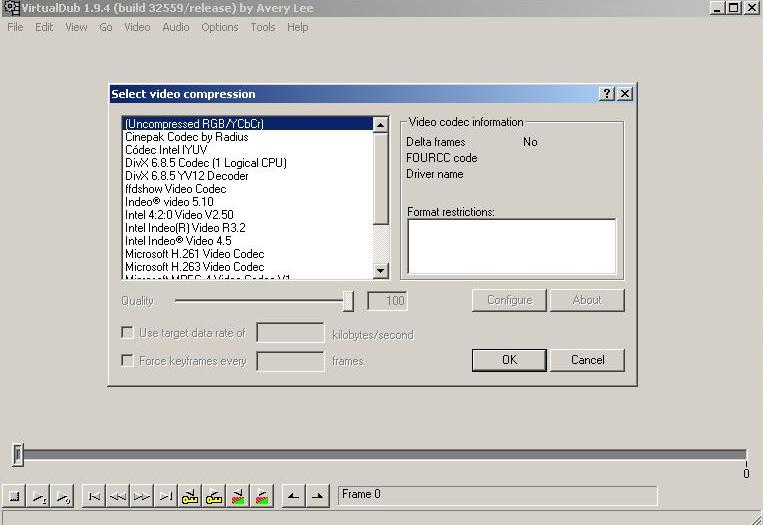Select Microsoft H.261 Video Codec
Screen dimensions: 763x525
pyautogui.click(x=248, y=254)
